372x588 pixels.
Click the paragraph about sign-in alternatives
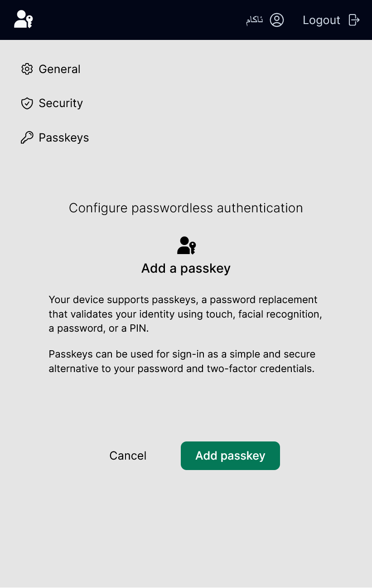pos(185,361)
